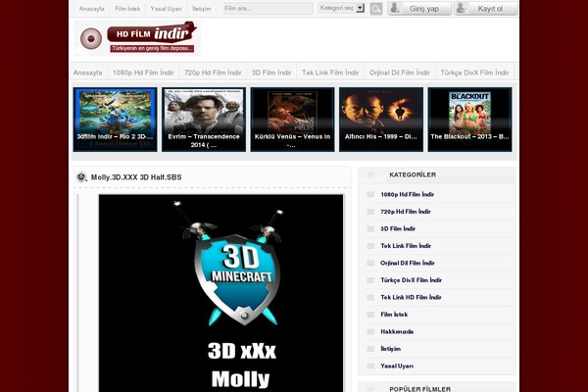Click inside the Film ara search field
Screen dimensions: 588x392
click(x=269, y=8)
